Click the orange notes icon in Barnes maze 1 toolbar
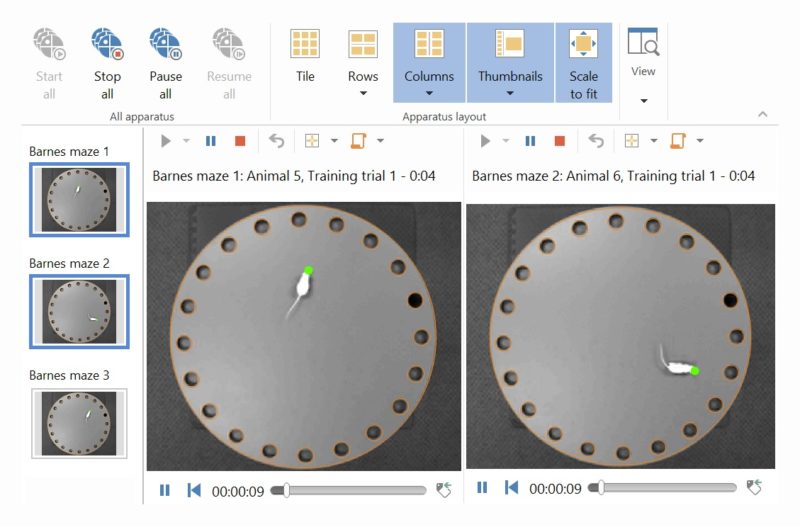The width and height of the screenshot is (800, 527). click(x=359, y=141)
